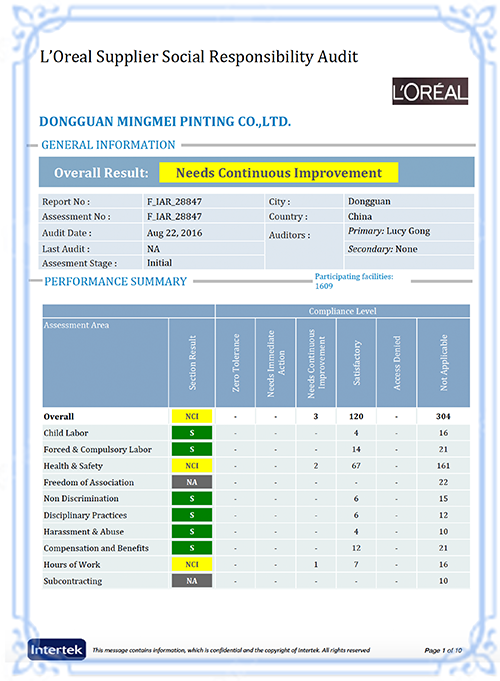Click the NA badge for Subcontracting
500x681 pixels.
click(x=192, y=581)
